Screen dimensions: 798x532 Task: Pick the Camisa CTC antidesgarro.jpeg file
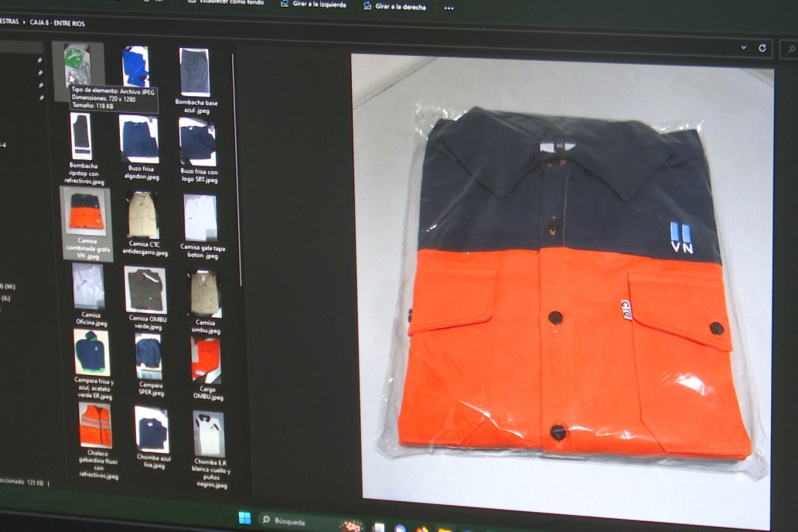point(144,223)
